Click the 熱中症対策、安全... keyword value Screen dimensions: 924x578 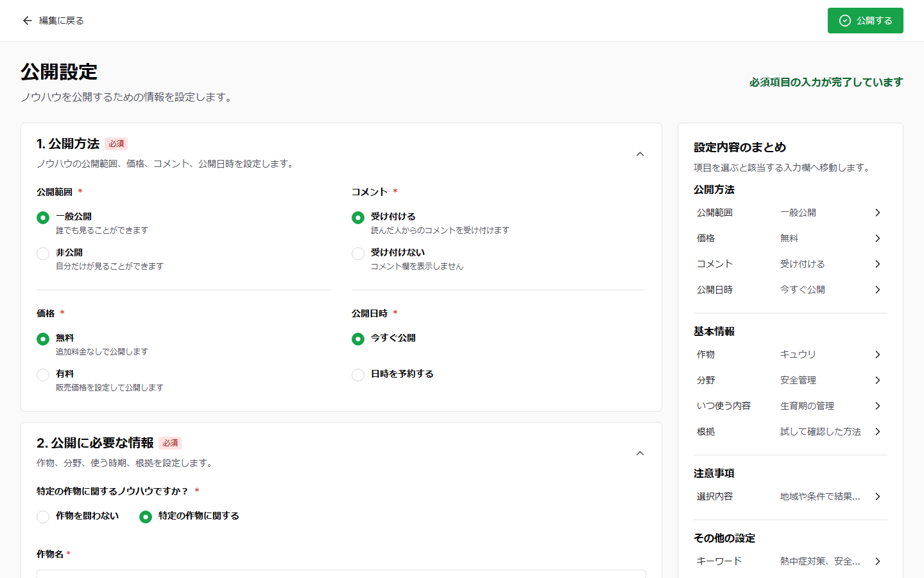pyautogui.click(x=820, y=561)
